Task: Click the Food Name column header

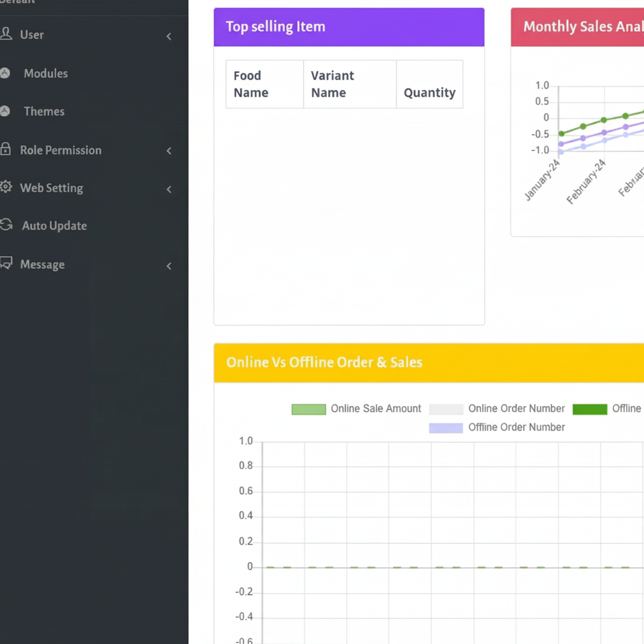Action: (x=251, y=85)
